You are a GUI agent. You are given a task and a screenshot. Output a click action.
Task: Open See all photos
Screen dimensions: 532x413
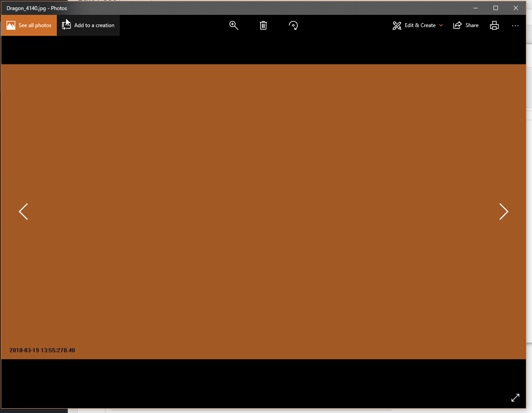point(29,25)
